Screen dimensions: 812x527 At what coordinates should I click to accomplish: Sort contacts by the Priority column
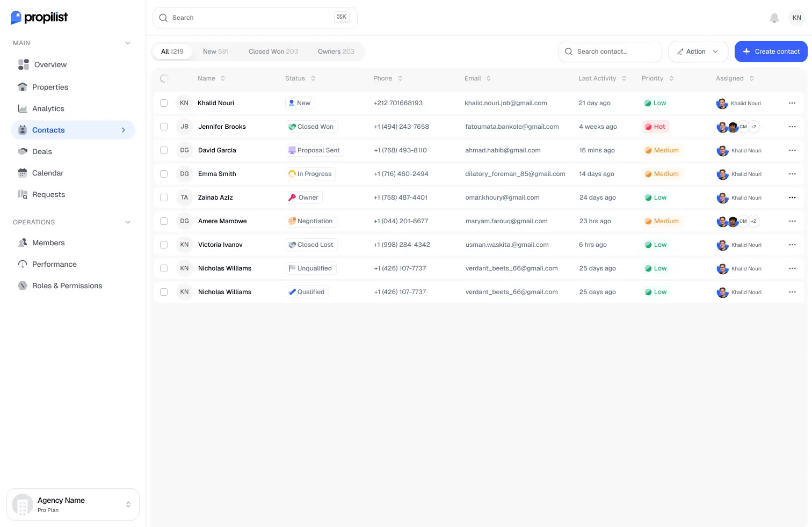point(671,78)
